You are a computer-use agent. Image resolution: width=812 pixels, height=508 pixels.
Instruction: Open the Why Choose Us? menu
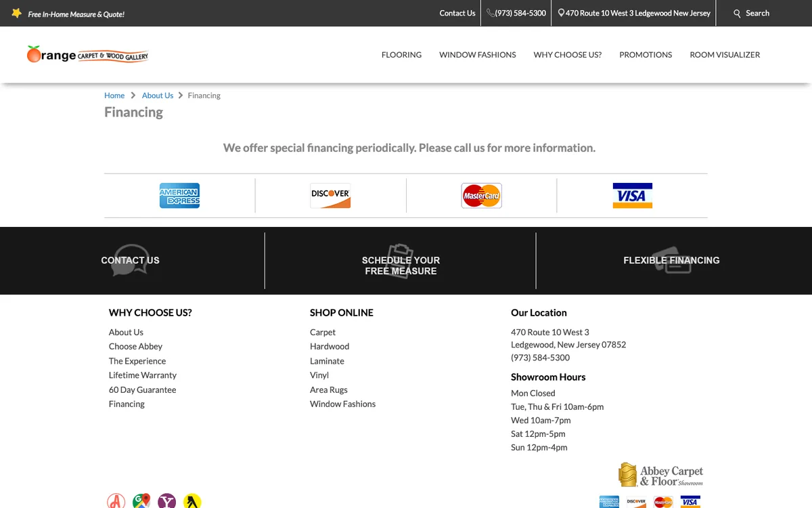tap(568, 55)
